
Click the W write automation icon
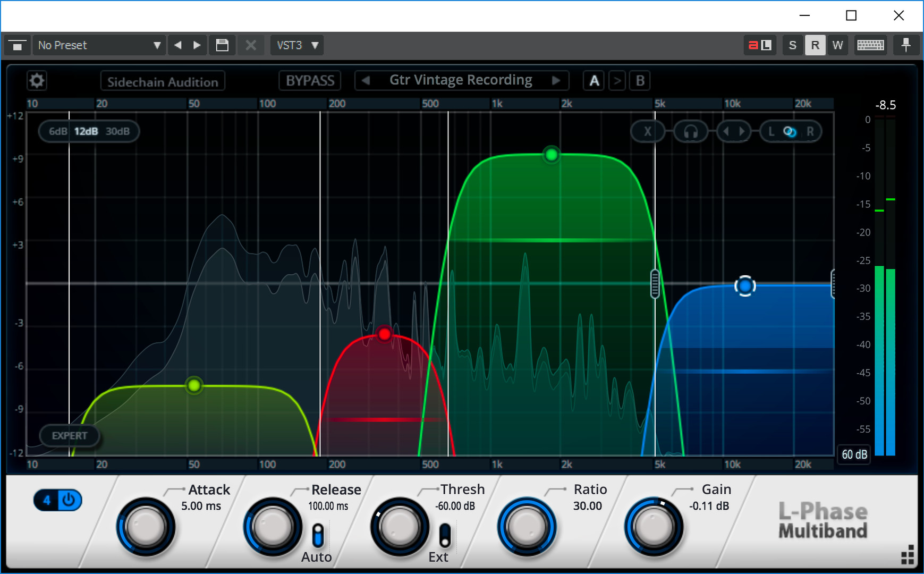[x=837, y=45]
